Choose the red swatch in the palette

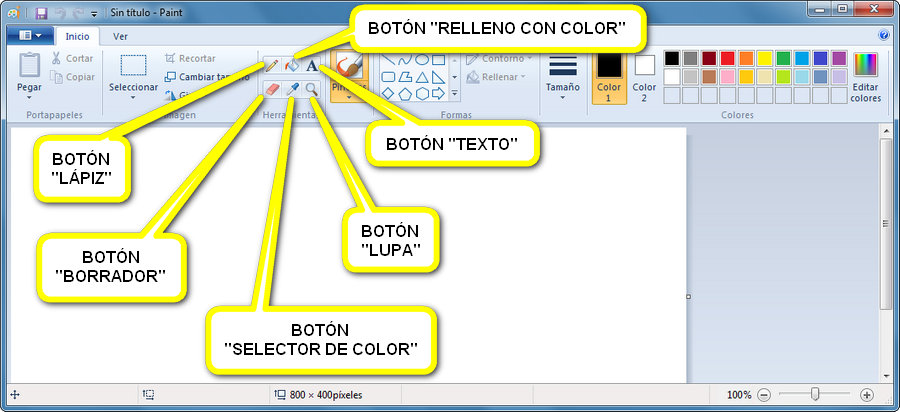click(728, 58)
